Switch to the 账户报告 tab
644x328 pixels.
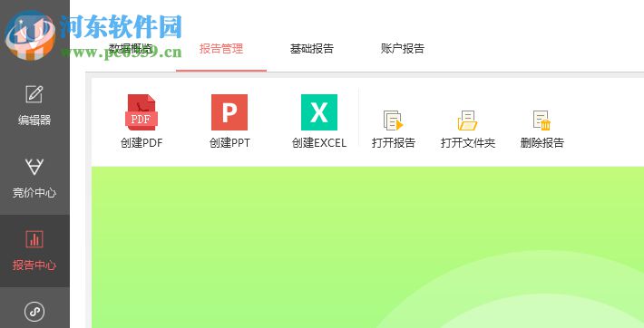pos(403,48)
